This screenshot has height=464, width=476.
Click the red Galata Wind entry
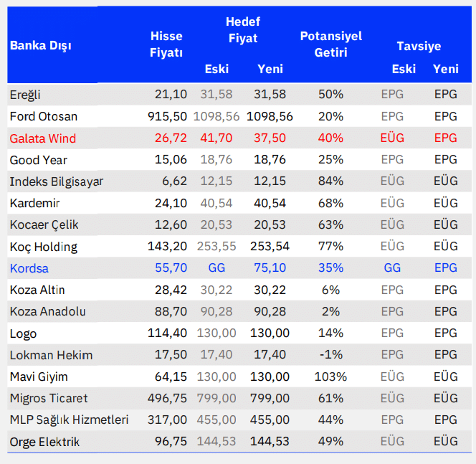pos(43,138)
